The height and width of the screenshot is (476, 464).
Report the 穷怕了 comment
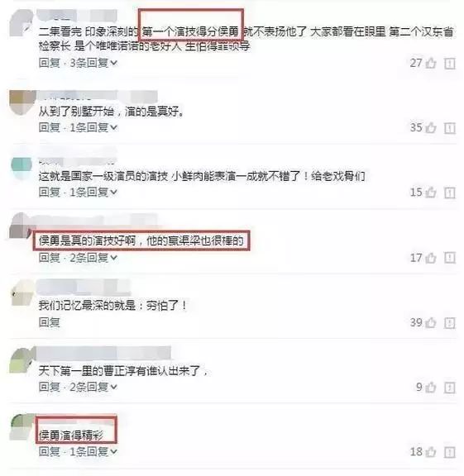click(450, 323)
